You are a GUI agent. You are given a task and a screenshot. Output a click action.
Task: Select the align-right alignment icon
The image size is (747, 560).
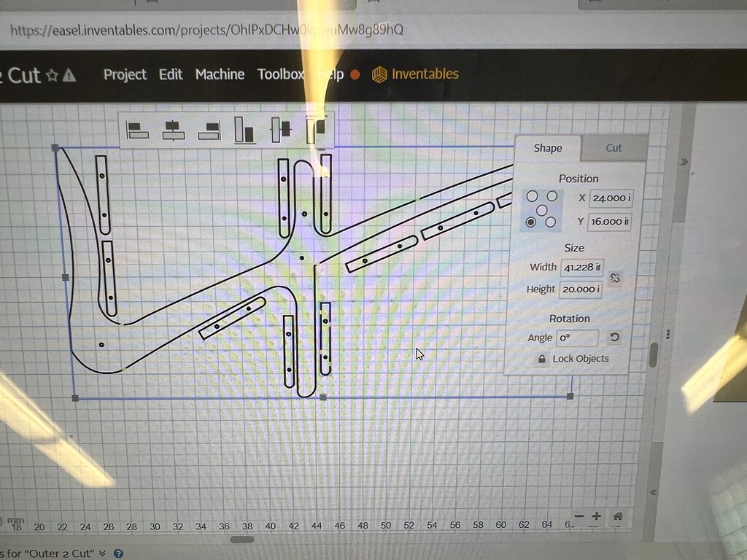[x=209, y=130]
